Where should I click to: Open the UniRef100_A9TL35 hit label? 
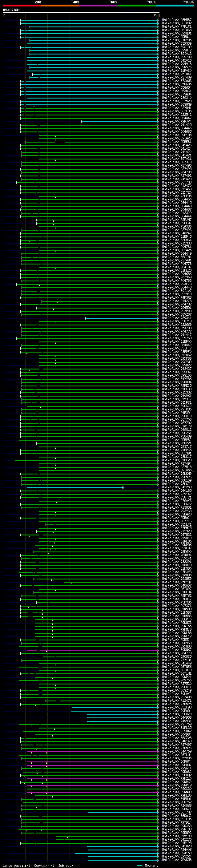point(177,819)
